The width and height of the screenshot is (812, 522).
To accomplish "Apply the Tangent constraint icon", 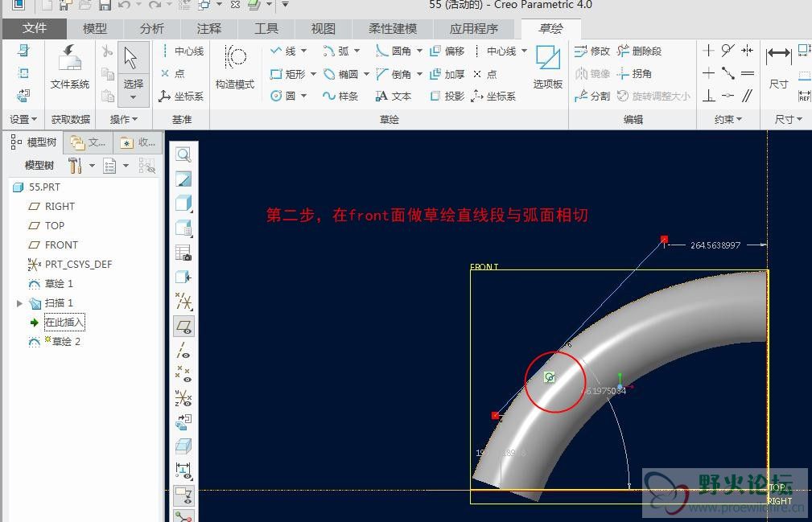I will click(728, 50).
